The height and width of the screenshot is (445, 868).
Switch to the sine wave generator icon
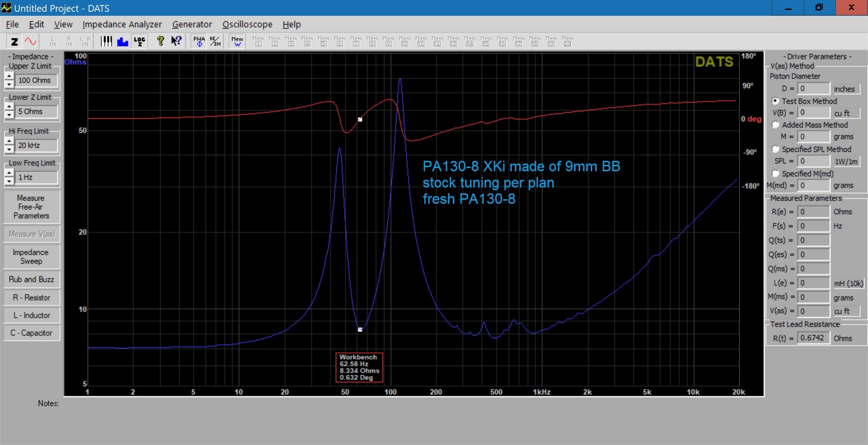pyautogui.click(x=30, y=42)
